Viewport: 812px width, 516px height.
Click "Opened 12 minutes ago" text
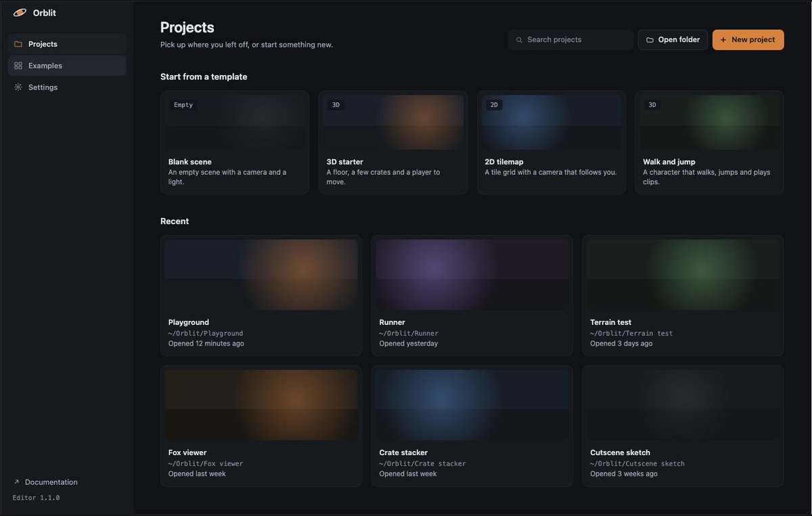click(206, 343)
